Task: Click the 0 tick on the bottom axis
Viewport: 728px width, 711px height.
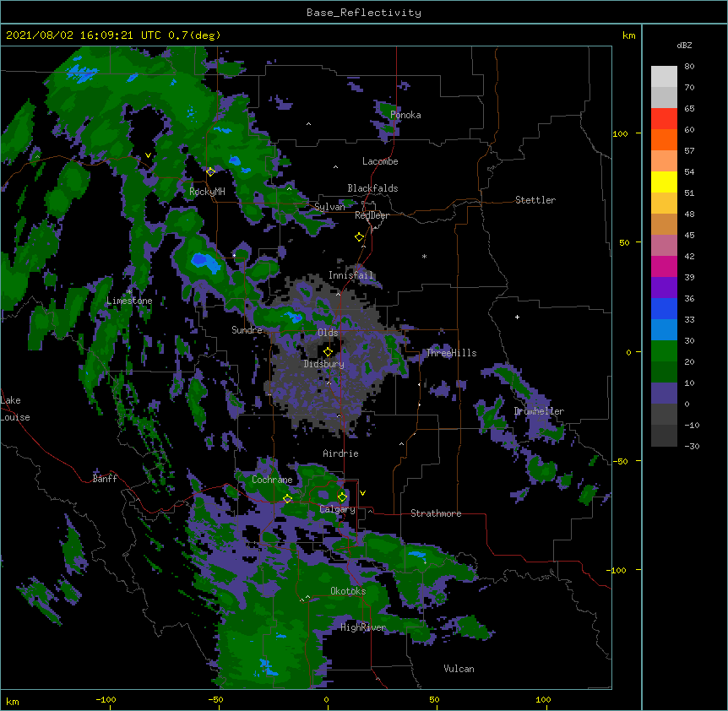Action: pyautogui.click(x=326, y=699)
